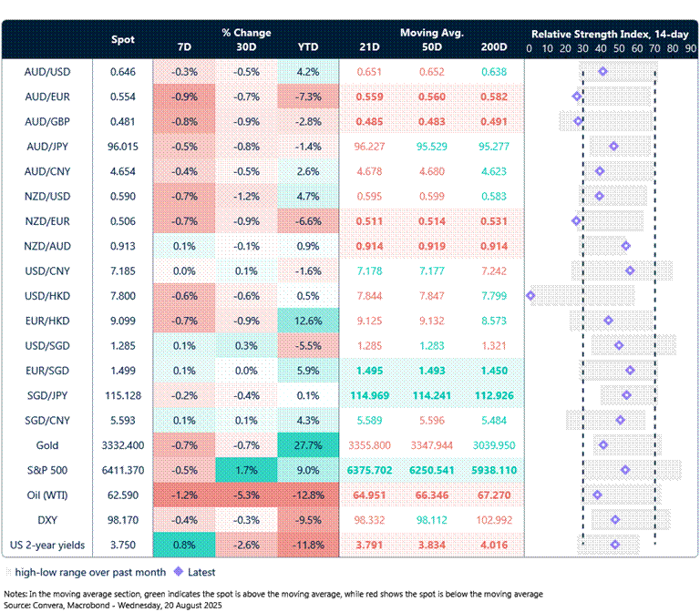The height and width of the screenshot is (612, 700).
Task: Click the NZD/AUD RSI diamond marker
Action: (x=625, y=246)
